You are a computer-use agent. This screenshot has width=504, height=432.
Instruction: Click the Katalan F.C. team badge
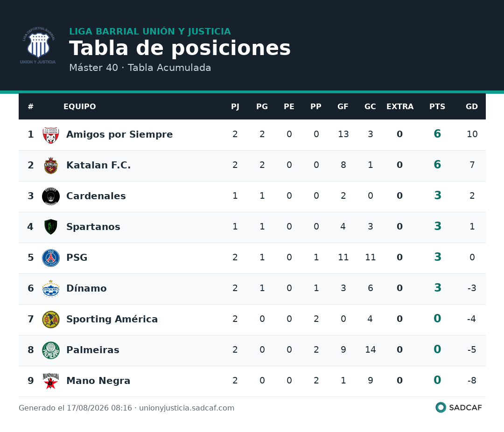[x=51, y=166]
